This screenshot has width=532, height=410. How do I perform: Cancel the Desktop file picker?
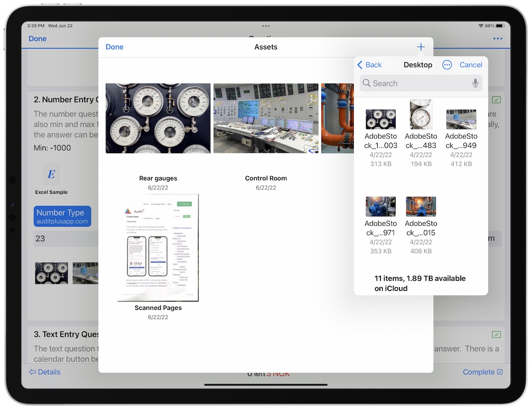(x=471, y=65)
